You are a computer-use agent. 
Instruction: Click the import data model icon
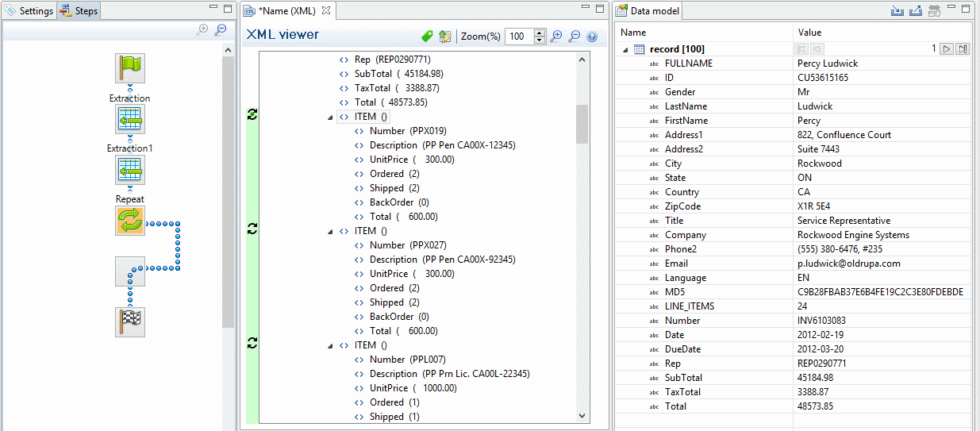(897, 11)
